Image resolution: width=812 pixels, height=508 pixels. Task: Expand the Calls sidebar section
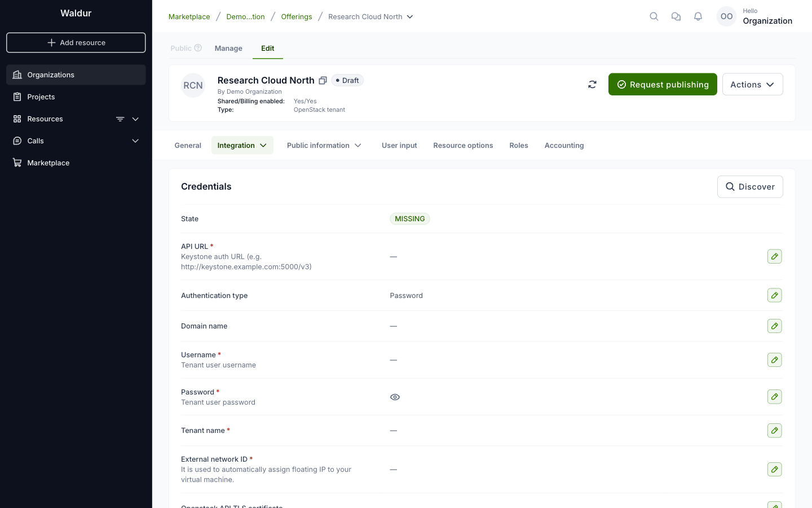pos(135,141)
